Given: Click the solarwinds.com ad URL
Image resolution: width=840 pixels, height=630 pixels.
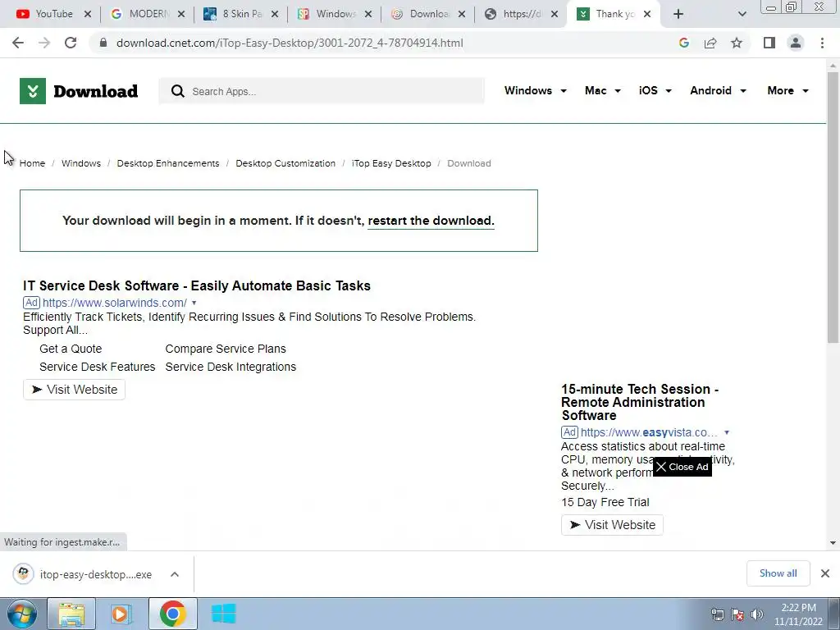Looking at the screenshot, I should pyautogui.click(x=115, y=303).
